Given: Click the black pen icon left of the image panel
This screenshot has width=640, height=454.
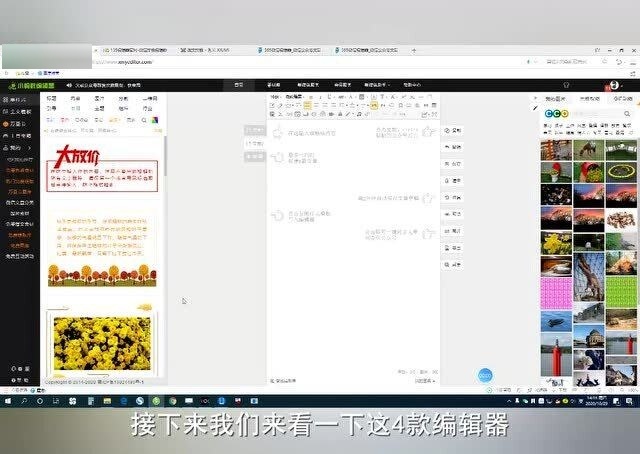Looking at the screenshot, I should 536,108.
